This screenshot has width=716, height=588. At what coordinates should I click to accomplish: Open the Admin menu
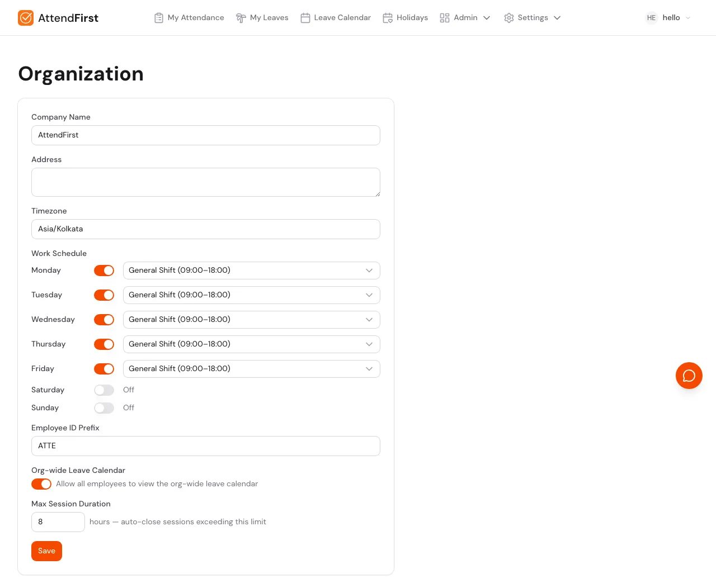[x=465, y=17]
